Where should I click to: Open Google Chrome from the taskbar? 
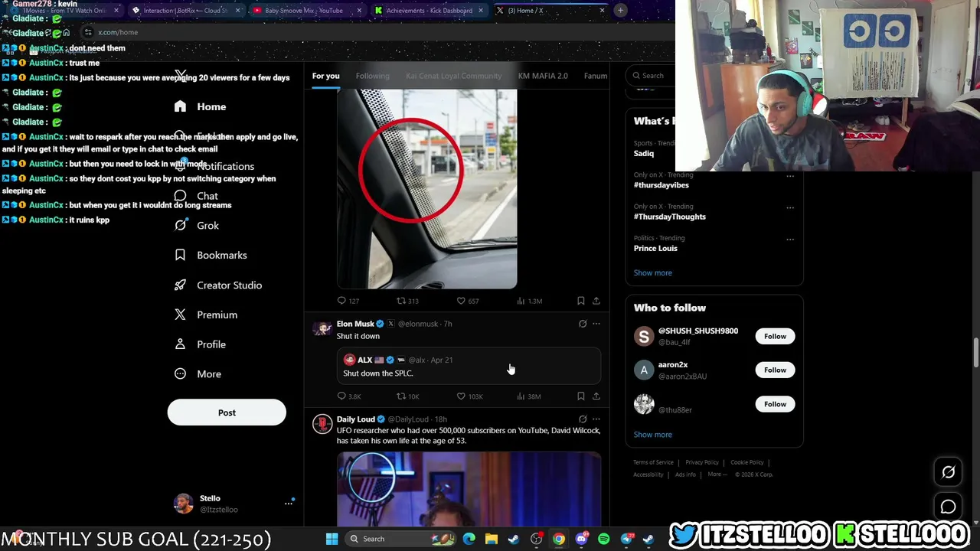[x=559, y=539]
